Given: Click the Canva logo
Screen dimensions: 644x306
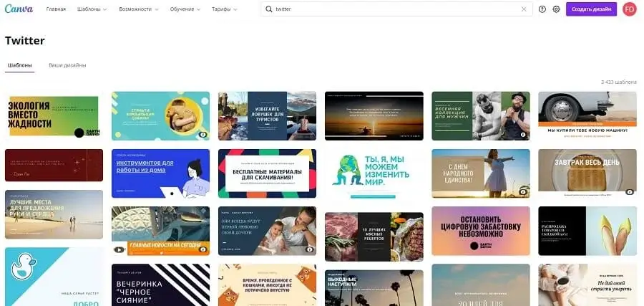Looking at the screenshot, I should pos(19,9).
